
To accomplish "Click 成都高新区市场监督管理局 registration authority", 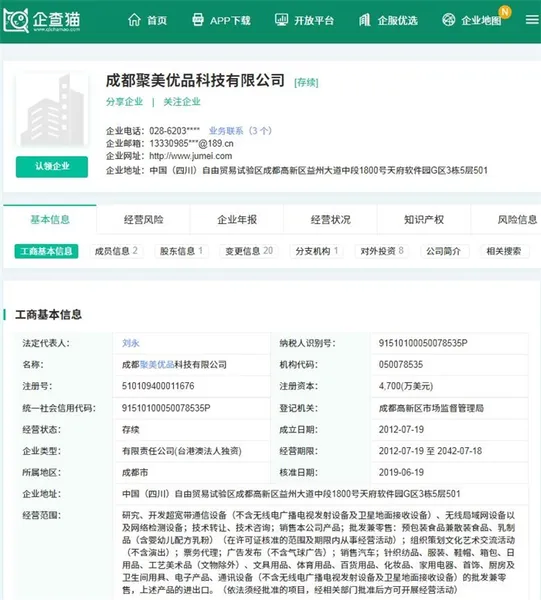I will pyautogui.click(x=431, y=408).
